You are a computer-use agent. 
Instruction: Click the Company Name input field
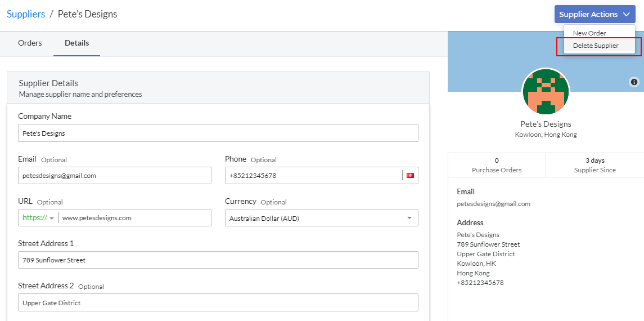218,133
